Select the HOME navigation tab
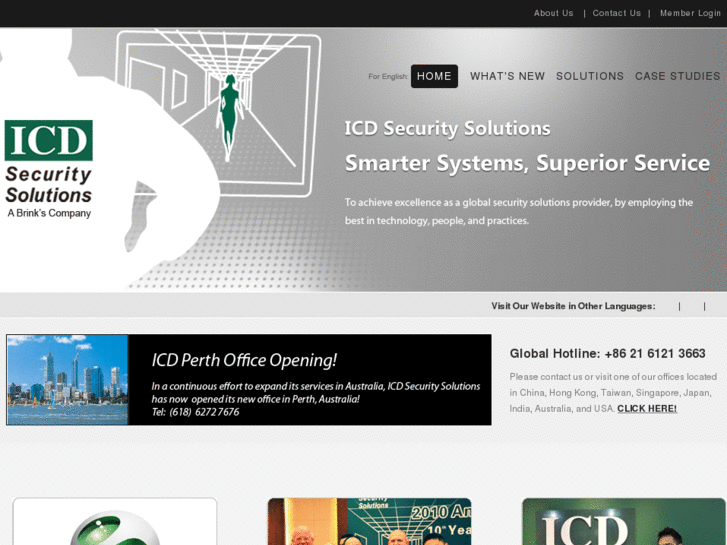 [x=434, y=76]
